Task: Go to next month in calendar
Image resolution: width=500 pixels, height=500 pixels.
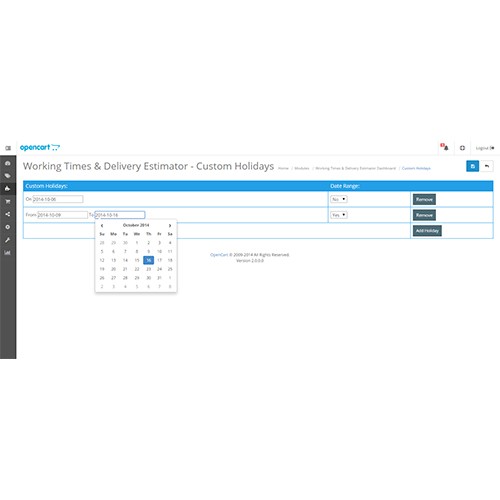Action: (x=170, y=226)
